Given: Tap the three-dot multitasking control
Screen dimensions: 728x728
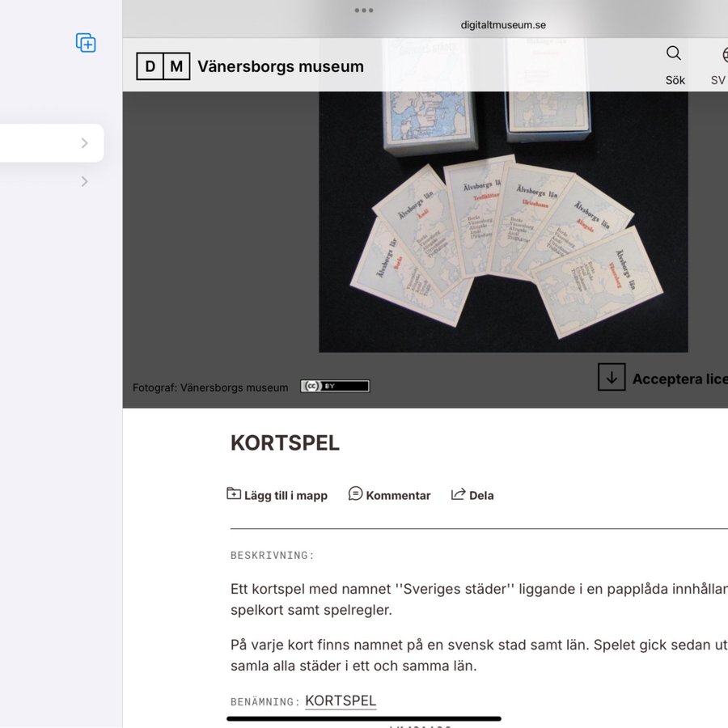Looking at the screenshot, I should 363,11.
